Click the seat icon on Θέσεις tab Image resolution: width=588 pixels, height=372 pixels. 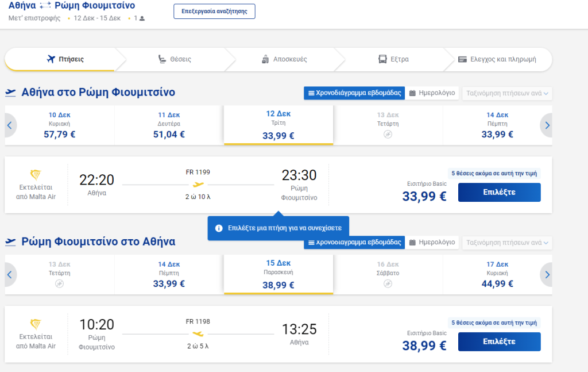(162, 59)
